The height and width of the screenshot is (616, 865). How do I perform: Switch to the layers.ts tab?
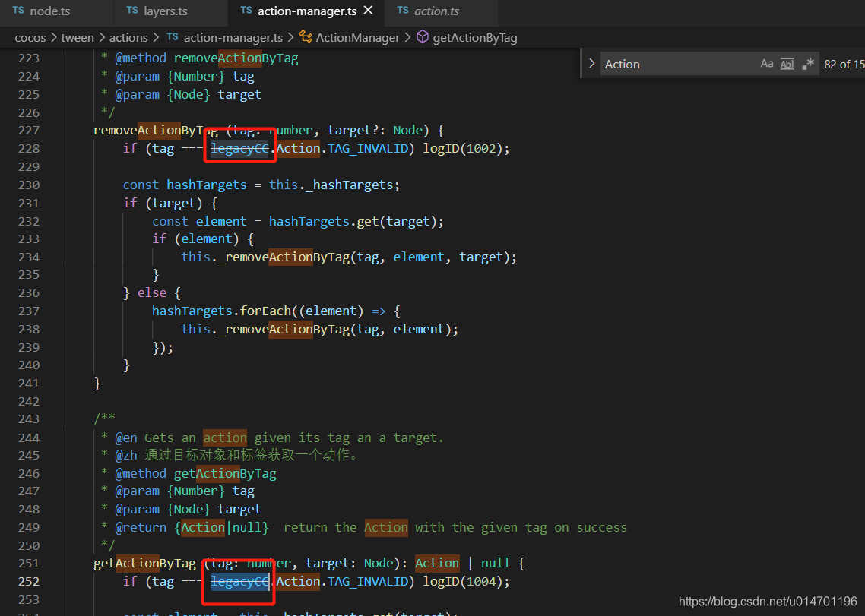coord(166,11)
